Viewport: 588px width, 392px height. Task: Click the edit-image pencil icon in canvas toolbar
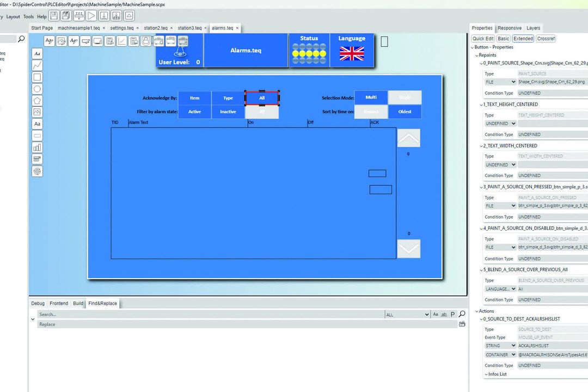point(61,41)
